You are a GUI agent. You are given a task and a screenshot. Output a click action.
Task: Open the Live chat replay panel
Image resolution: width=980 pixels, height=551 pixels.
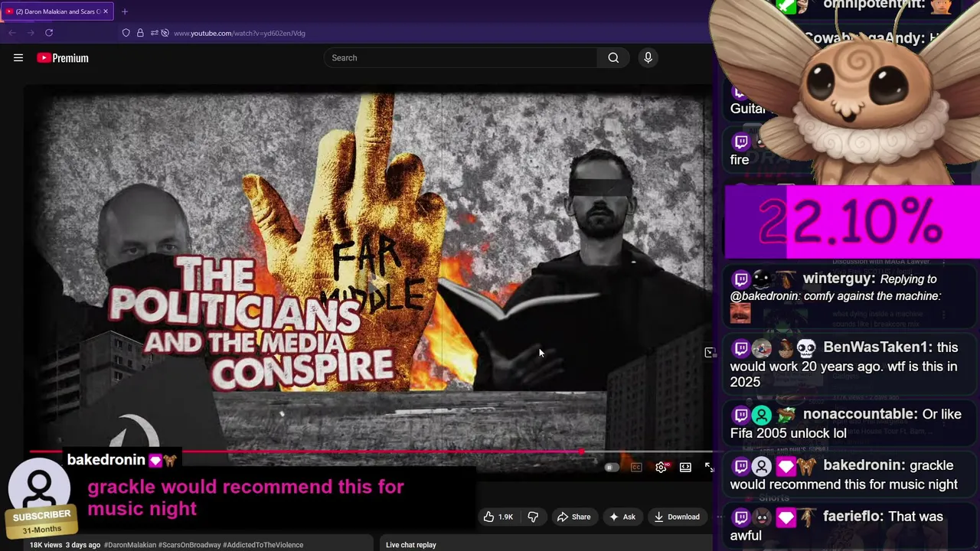(411, 545)
